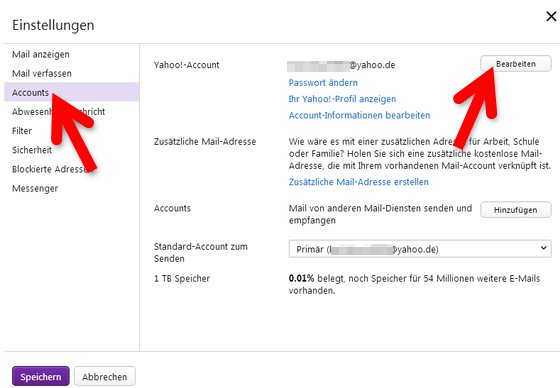Open the Messenger settings section

35,188
